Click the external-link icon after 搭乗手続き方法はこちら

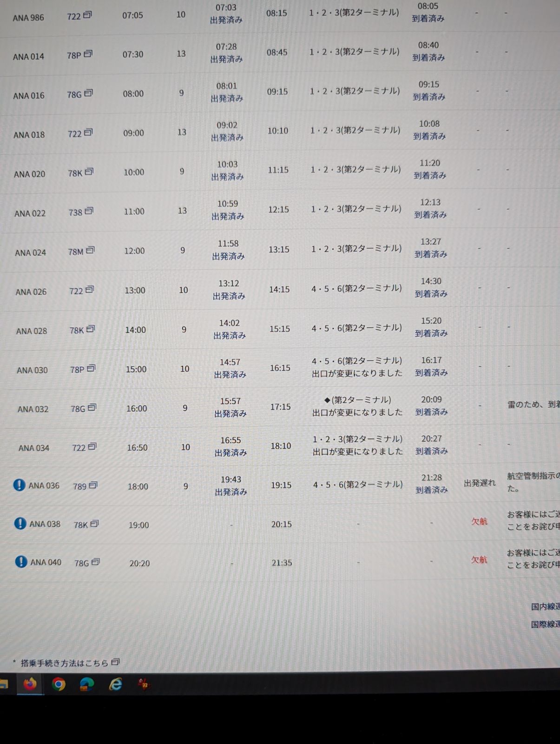tap(115, 662)
